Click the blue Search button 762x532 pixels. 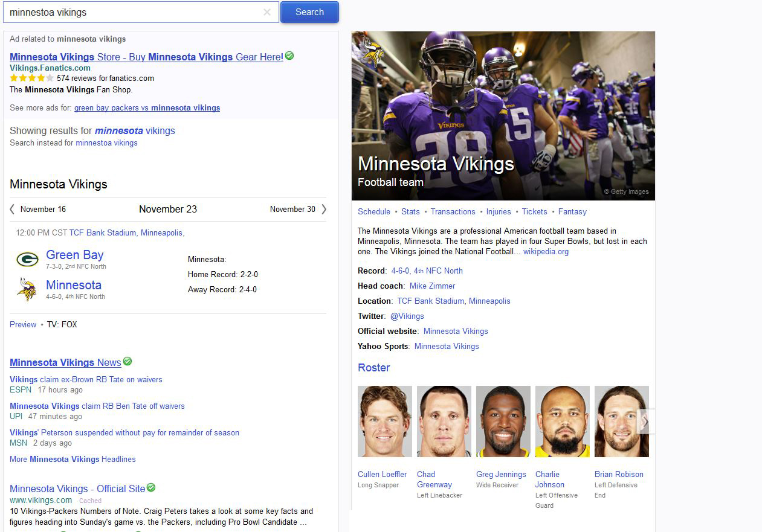tap(309, 12)
